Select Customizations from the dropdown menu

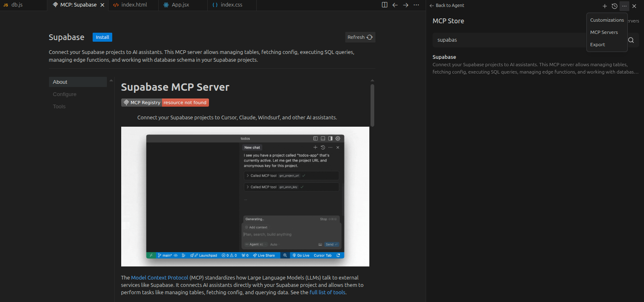pyautogui.click(x=607, y=20)
